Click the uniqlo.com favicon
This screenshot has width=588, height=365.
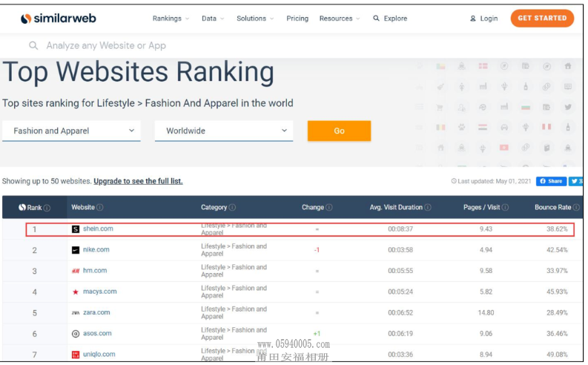(76, 355)
